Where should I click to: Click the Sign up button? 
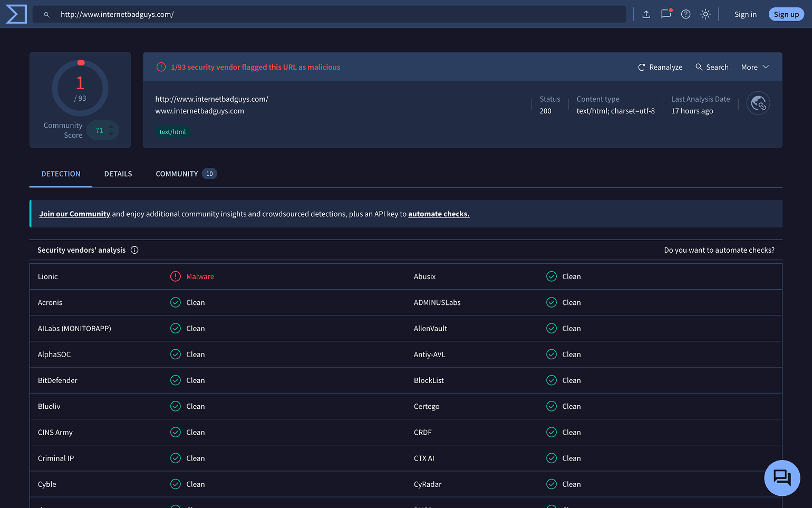tap(786, 14)
